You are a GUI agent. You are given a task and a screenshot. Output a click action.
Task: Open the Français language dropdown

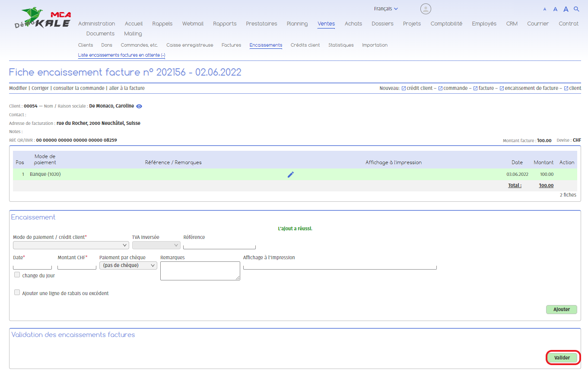pos(386,9)
